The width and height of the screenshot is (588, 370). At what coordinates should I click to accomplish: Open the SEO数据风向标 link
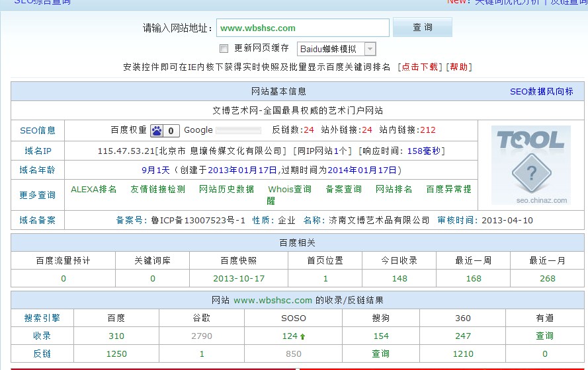tap(542, 92)
